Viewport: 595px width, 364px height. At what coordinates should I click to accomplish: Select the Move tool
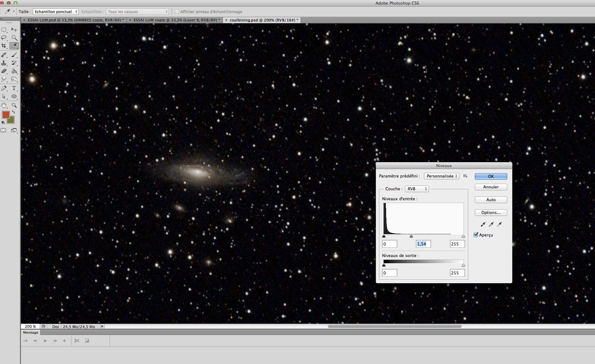[x=14, y=30]
